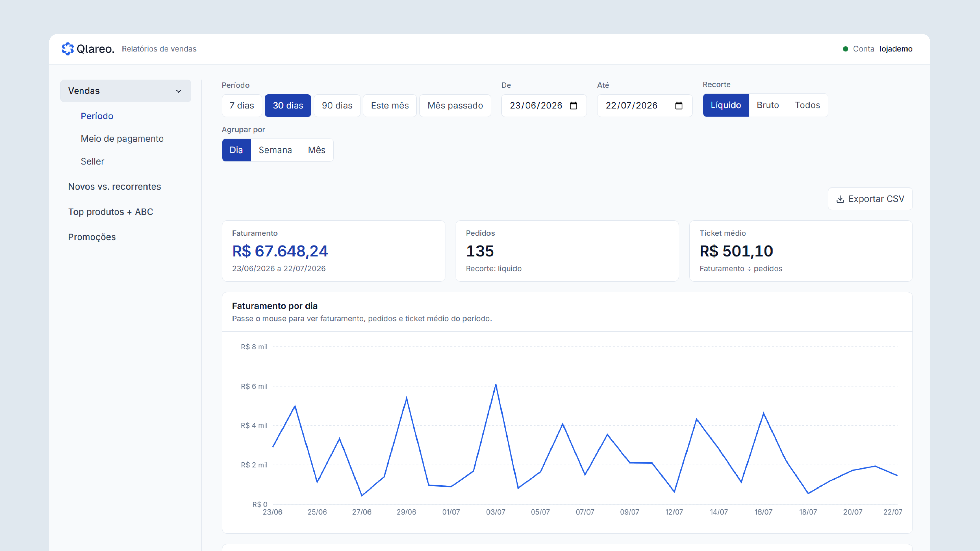Switch Recorte to Bruto
980x551 pixels.
[x=768, y=105]
